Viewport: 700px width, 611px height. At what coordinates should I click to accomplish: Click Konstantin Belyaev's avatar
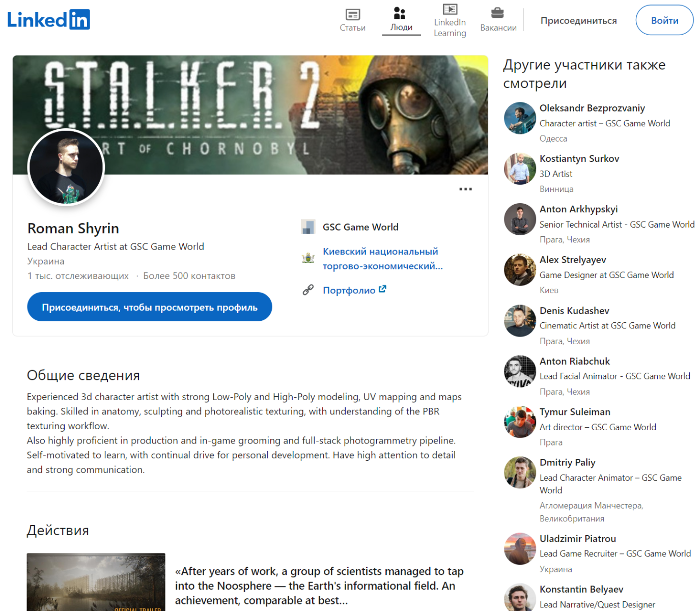coord(520,597)
